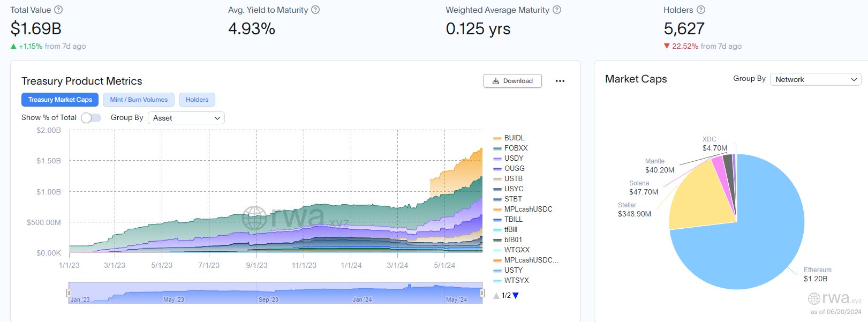The image size is (868, 322).
Task: Click info icon beside Weighted Average Maturity
Action: (x=557, y=10)
